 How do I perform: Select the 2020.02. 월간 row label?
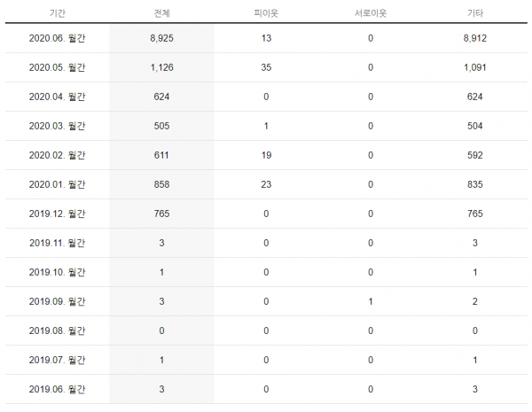point(58,155)
